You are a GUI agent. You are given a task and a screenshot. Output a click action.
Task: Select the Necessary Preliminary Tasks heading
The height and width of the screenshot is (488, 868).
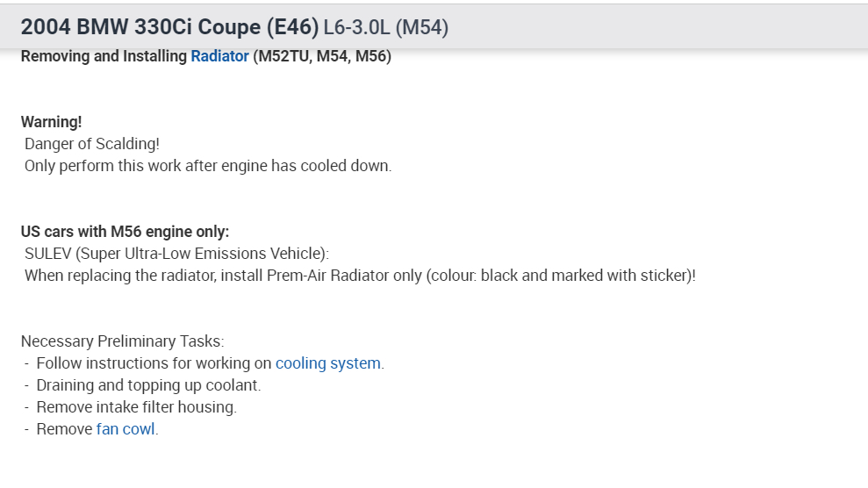click(122, 341)
